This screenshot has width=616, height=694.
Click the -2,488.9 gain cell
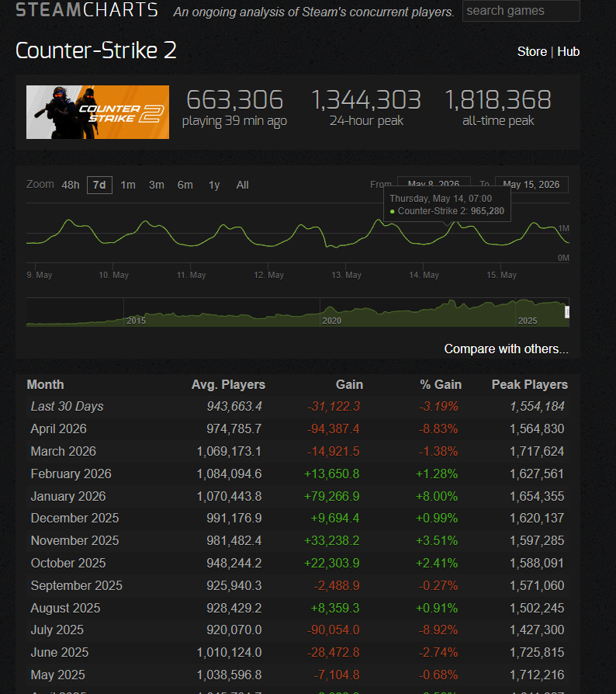click(x=337, y=586)
